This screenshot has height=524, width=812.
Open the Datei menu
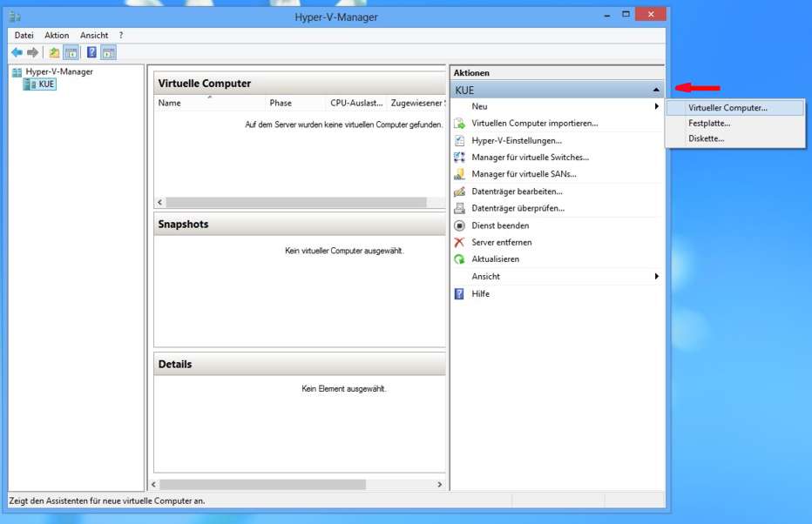[24, 35]
